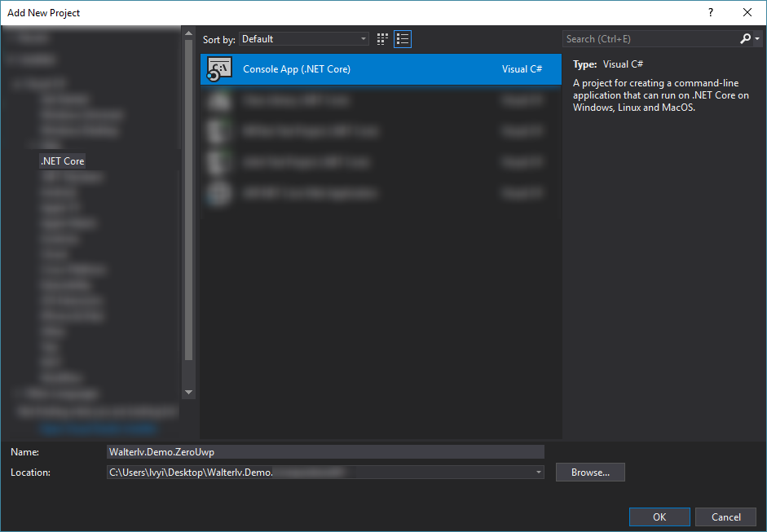This screenshot has height=532, width=767.
Task: Click the Search (Ctrl+E) field
Action: [650, 39]
